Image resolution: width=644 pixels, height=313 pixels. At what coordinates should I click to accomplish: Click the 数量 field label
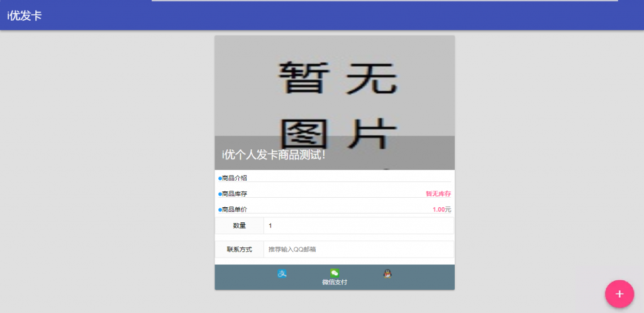(x=240, y=225)
